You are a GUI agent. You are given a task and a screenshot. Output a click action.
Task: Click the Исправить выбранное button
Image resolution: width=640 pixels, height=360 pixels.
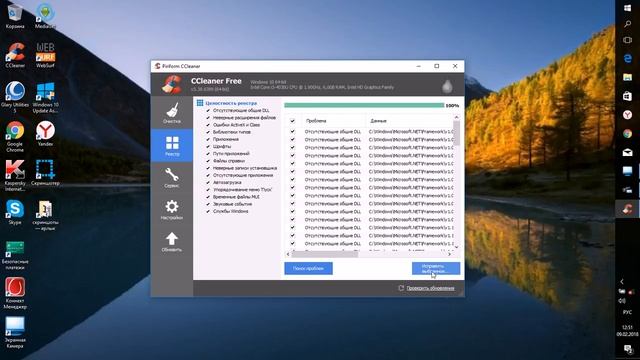coord(436,268)
